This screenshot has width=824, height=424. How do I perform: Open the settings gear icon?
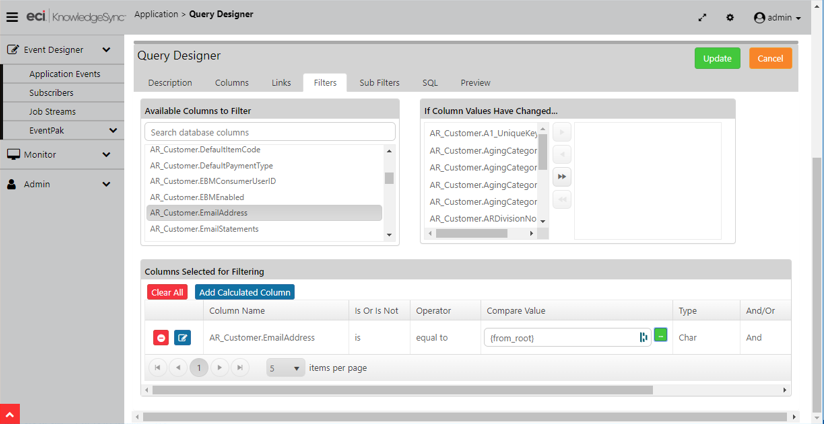(730, 17)
